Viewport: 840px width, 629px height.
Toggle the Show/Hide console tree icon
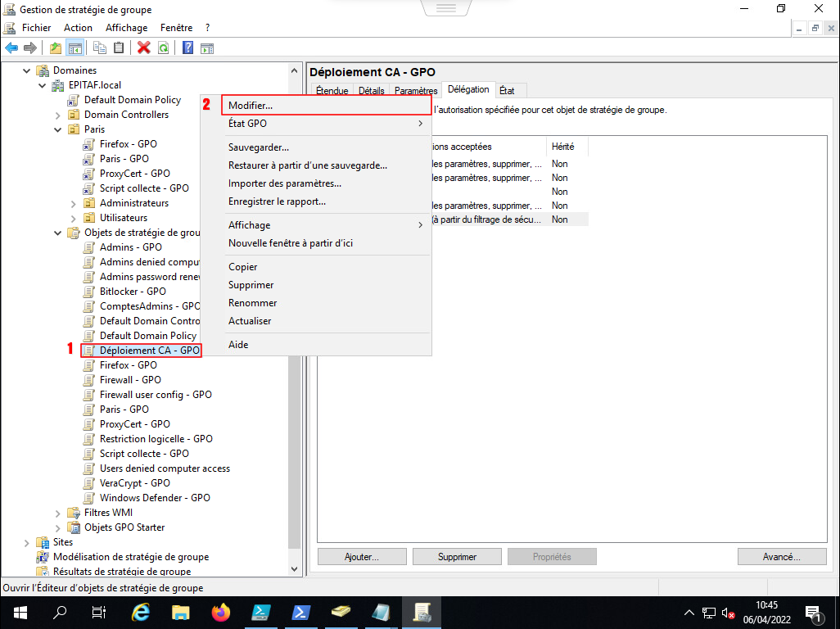pyautogui.click(x=75, y=48)
